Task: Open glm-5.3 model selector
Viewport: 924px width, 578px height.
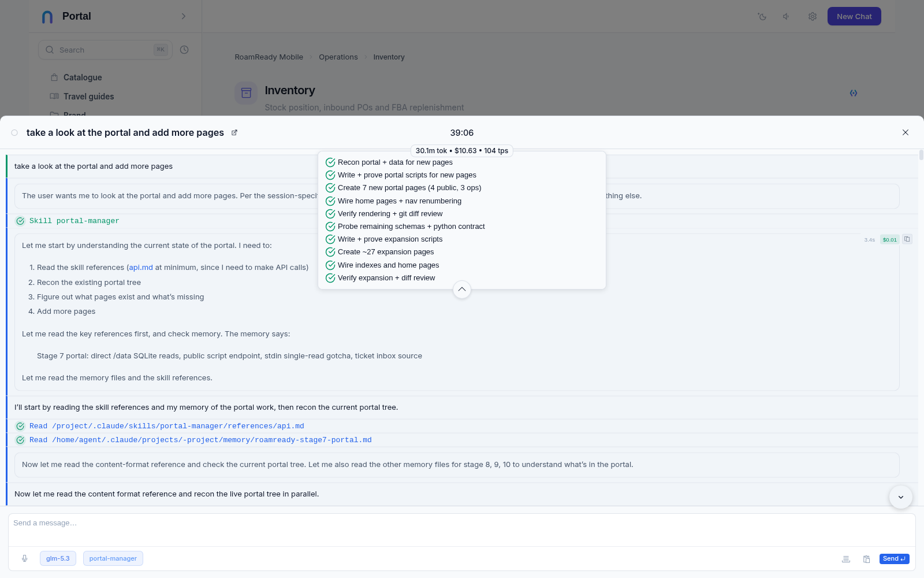Action: [58, 558]
